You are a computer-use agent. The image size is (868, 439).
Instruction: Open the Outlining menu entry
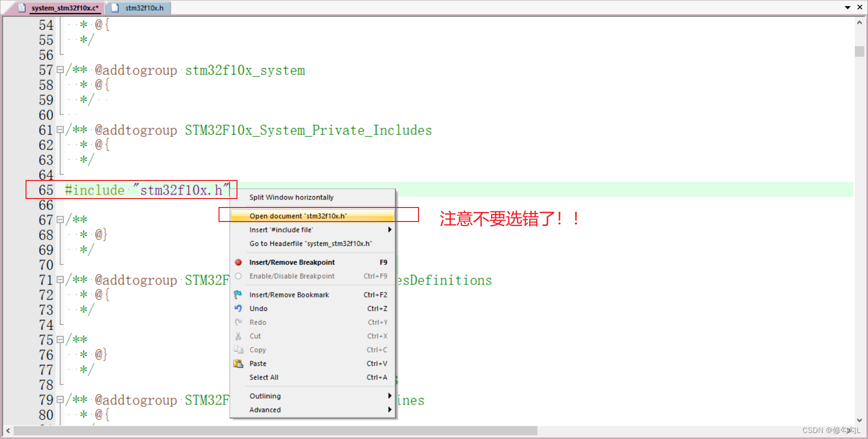click(x=313, y=395)
